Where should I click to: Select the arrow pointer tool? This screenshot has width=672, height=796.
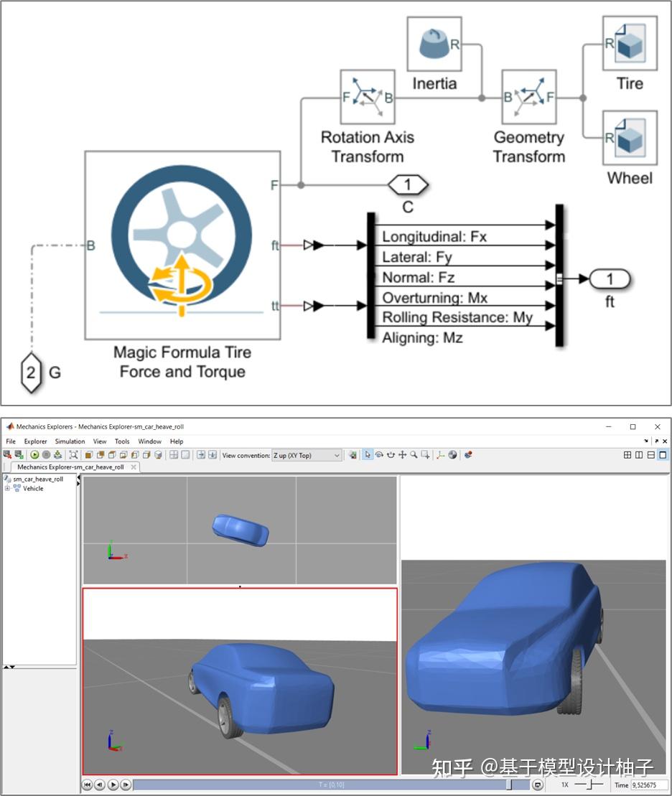pos(367,454)
